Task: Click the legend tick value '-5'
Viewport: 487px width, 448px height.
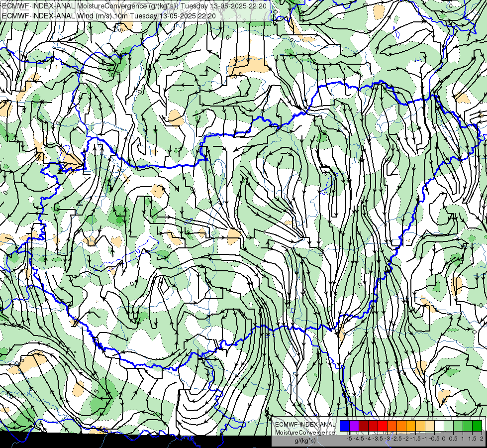Action: tap(349, 439)
